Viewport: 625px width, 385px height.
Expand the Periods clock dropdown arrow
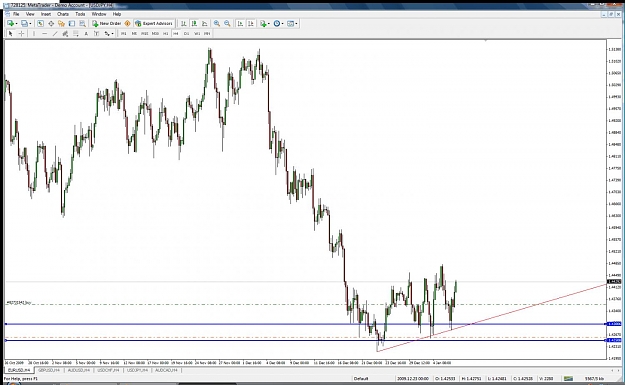[x=283, y=24]
